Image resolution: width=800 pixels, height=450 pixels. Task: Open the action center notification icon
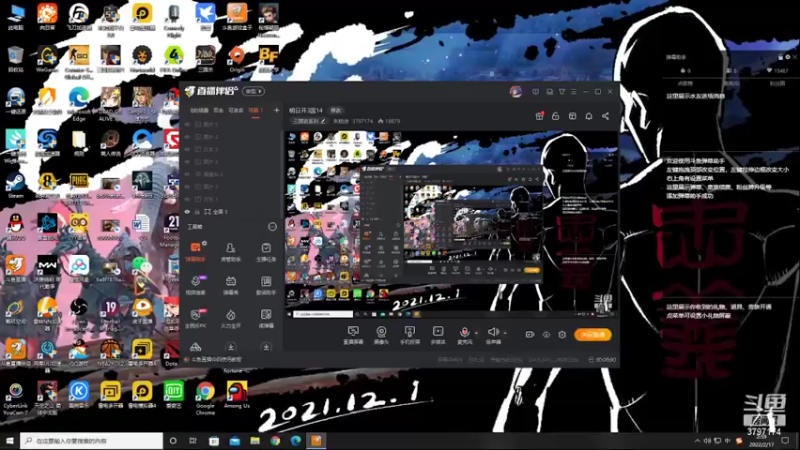coord(785,440)
